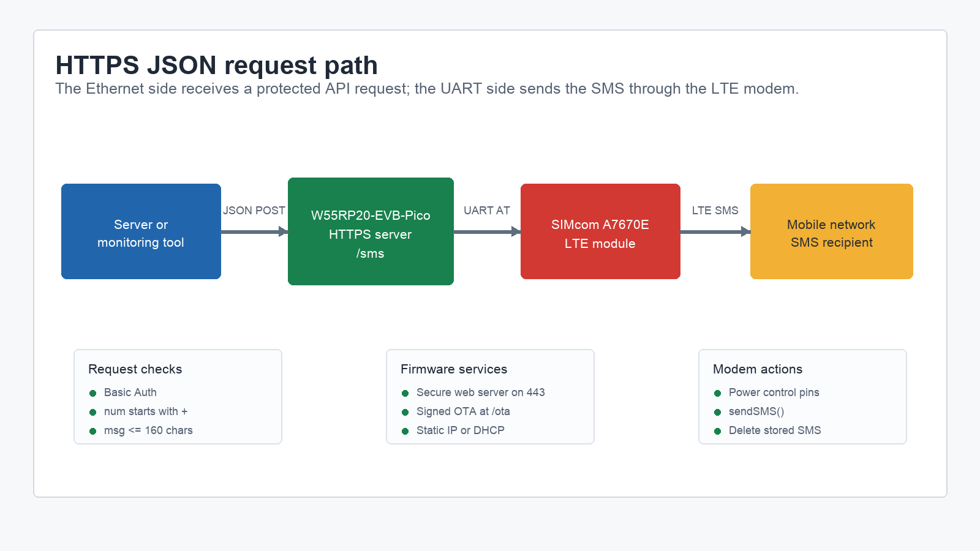The height and width of the screenshot is (551, 980).
Task: Click the JSON POST arrow label
Action: 254,211
